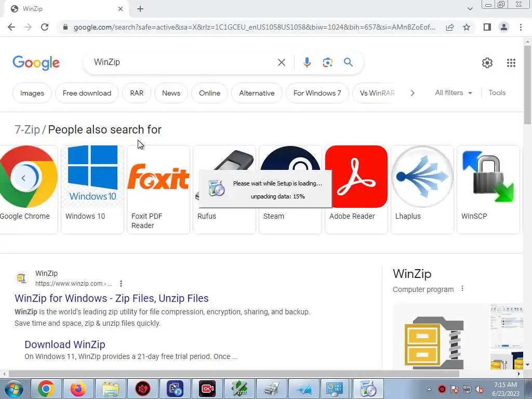Select the Online filter chip

pyautogui.click(x=210, y=93)
